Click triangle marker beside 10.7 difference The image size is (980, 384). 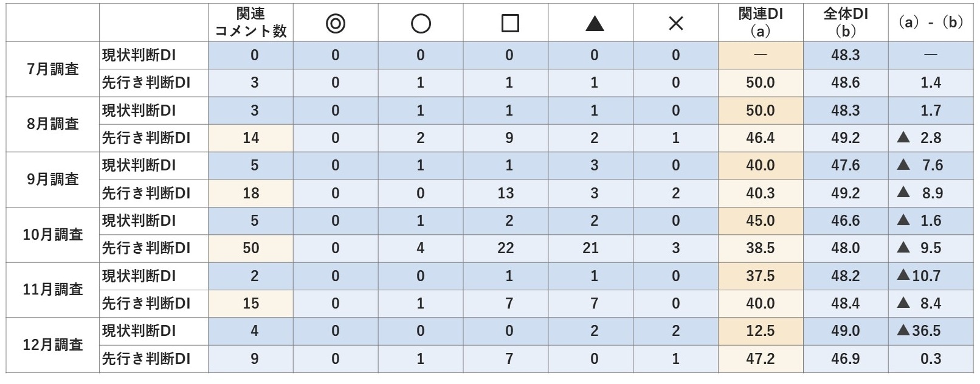point(903,275)
